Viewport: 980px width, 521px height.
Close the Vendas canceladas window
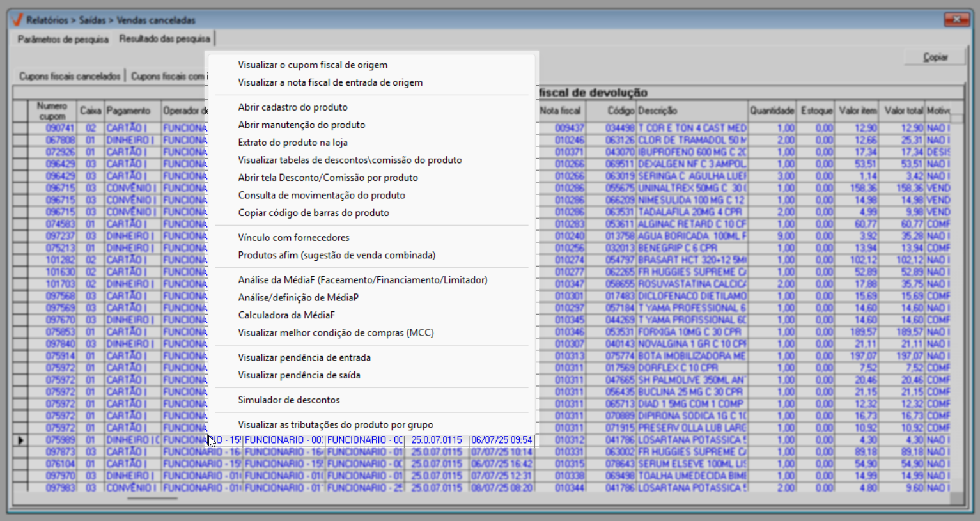(956, 20)
